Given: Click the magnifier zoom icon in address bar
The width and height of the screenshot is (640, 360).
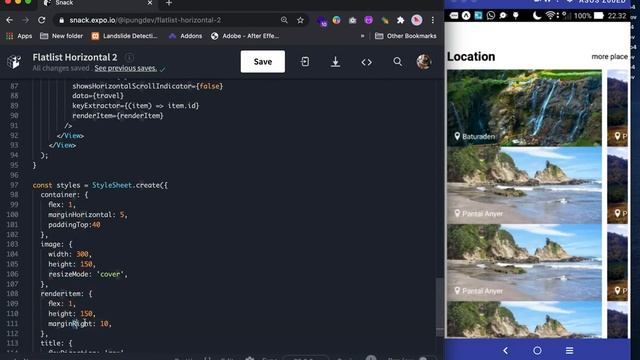Looking at the screenshot, I should (x=284, y=20).
